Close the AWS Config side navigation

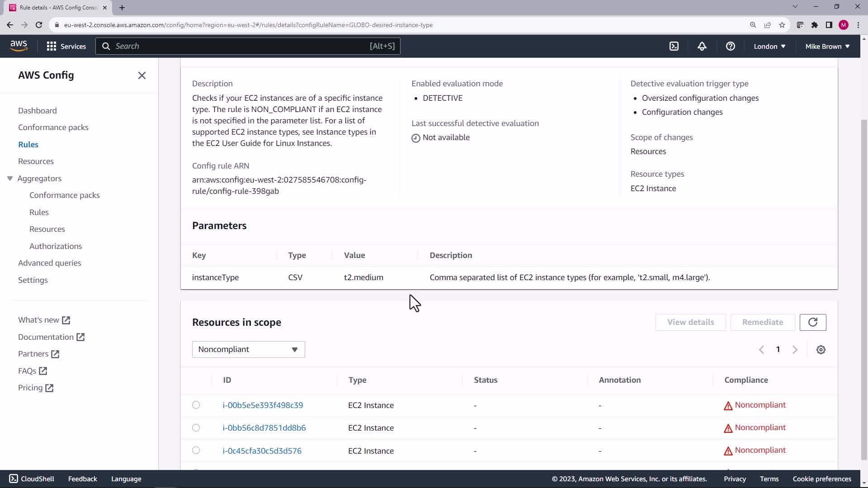pyautogui.click(x=142, y=75)
